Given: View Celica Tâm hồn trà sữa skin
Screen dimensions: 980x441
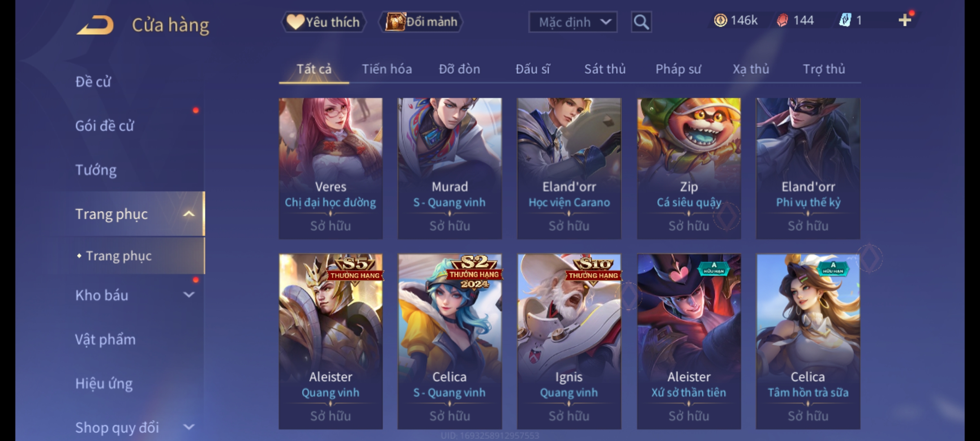Looking at the screenshot, I should click(808, 341).
